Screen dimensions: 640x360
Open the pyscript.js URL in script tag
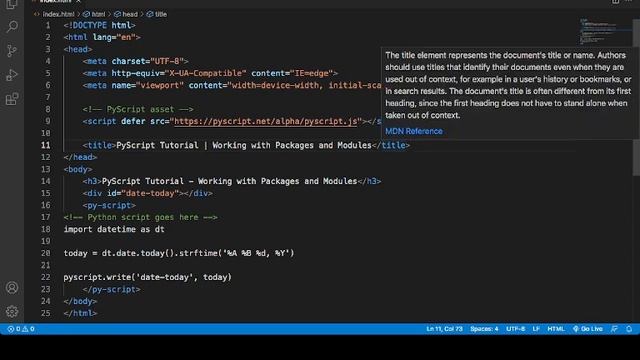(x=266, y=121)
